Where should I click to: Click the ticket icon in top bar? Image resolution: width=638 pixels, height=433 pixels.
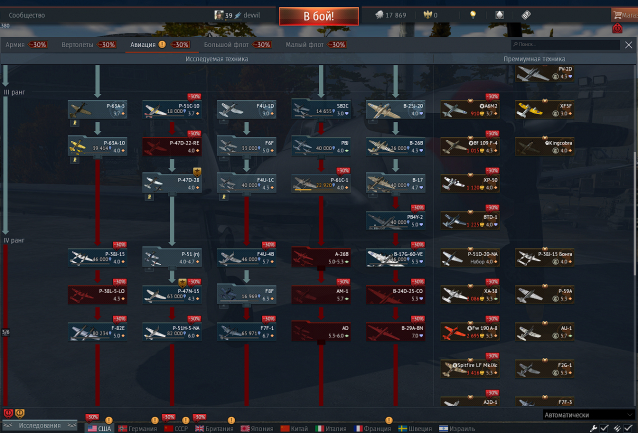coord(526,15)
